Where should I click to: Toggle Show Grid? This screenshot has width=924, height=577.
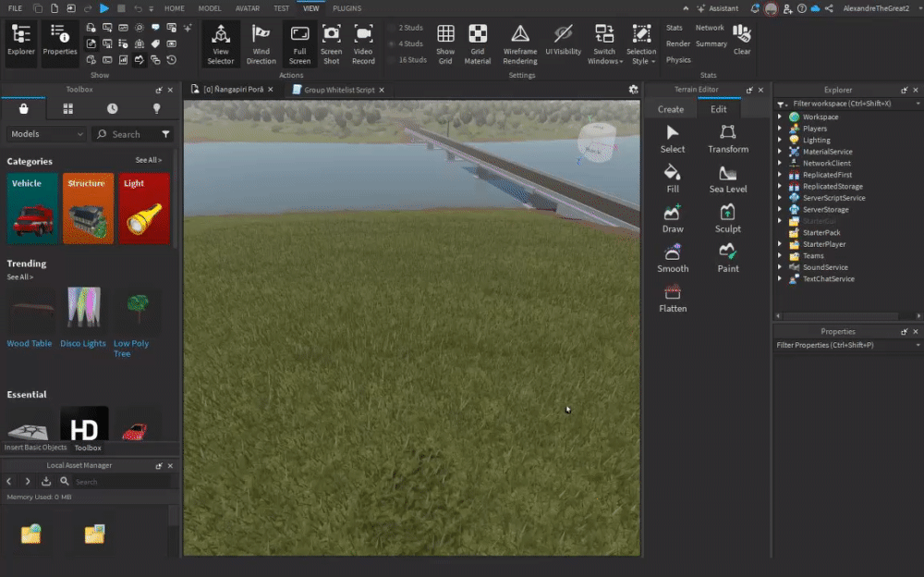click(445, 44)
